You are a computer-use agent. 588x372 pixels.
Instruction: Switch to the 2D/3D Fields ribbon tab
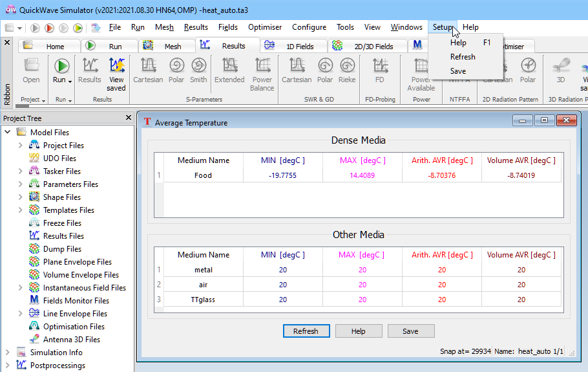[x=368, y=46]
